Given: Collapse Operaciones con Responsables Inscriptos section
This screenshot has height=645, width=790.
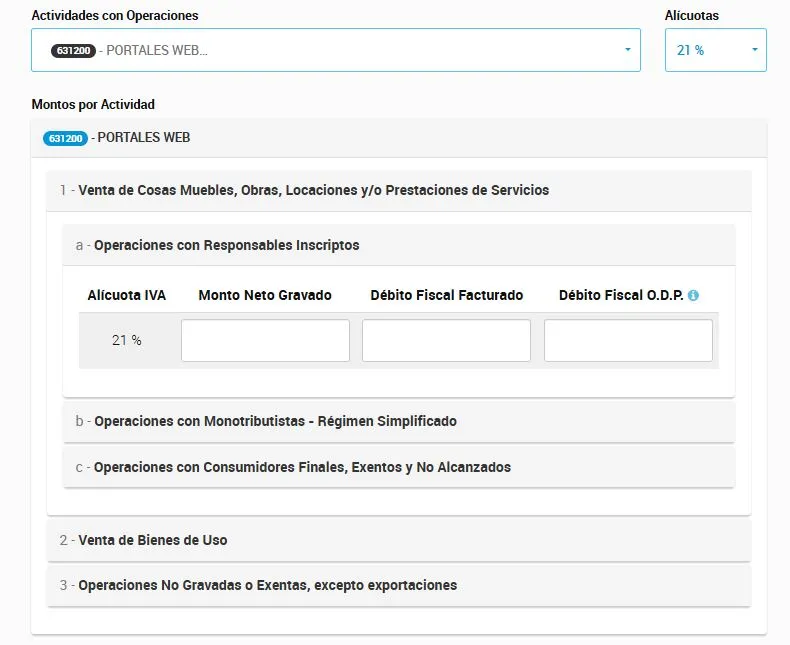Looking at the screenshot, I should [x=399, y=245].
